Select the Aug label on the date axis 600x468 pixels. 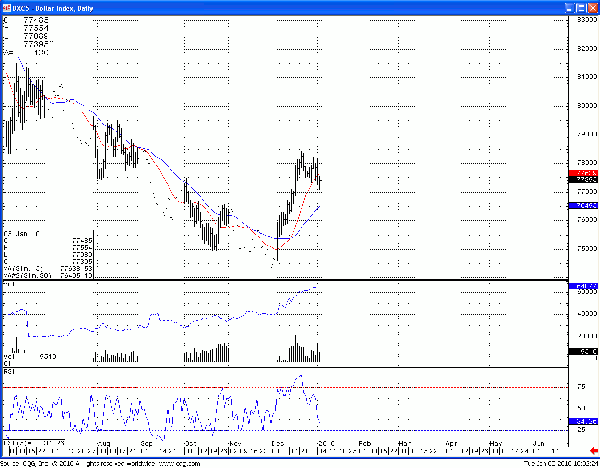click(x=100, y=440)
